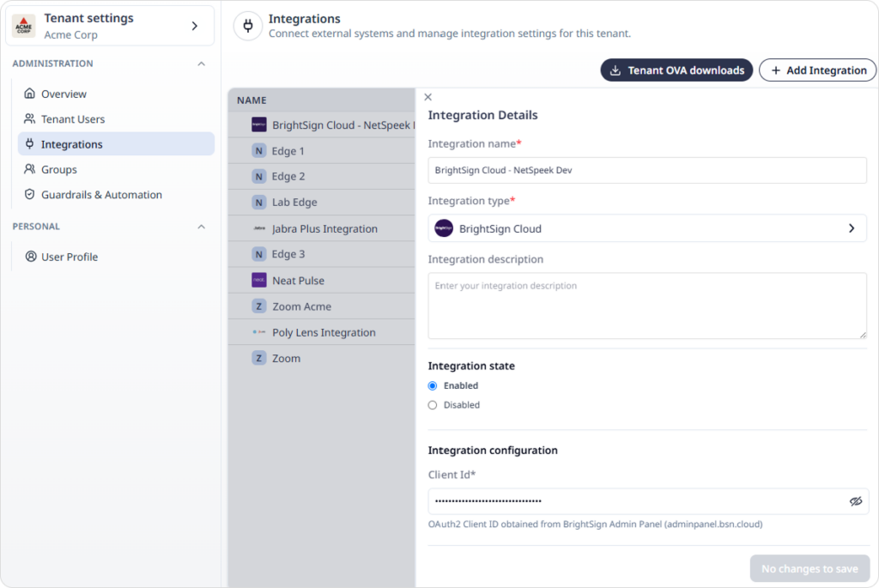Open tenant settings chevron arrow

point(195,26)
